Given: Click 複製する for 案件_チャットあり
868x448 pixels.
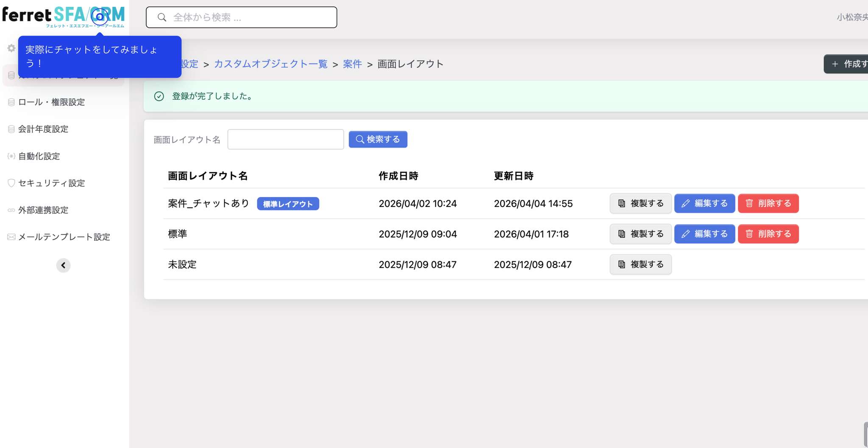Looking at the screenshot, I should pos(640,203).
